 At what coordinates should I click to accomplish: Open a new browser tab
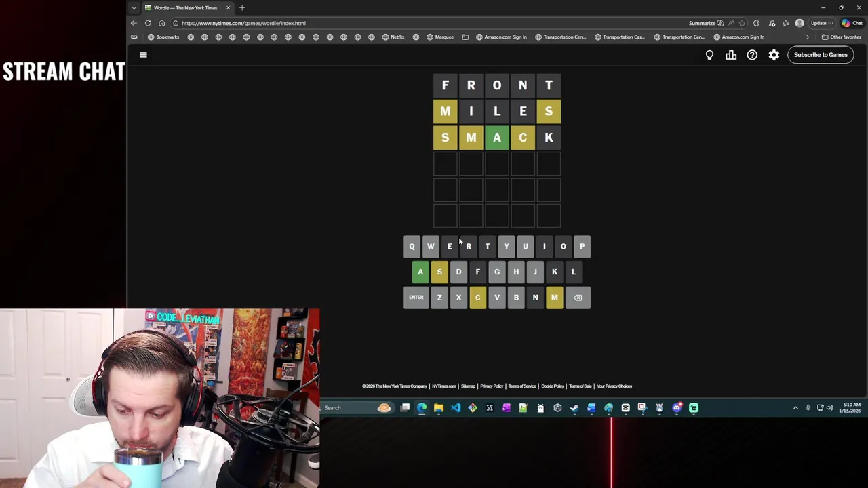point(242,8)
